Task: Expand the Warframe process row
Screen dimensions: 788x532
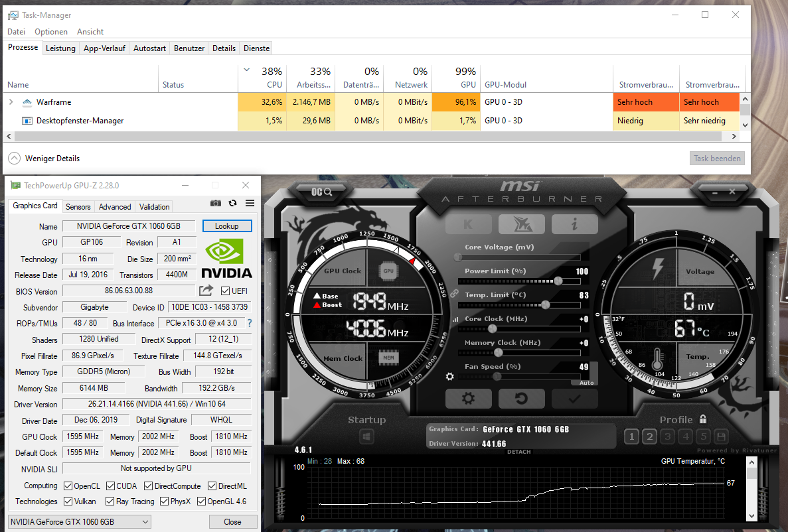Action: click(11, 102)
